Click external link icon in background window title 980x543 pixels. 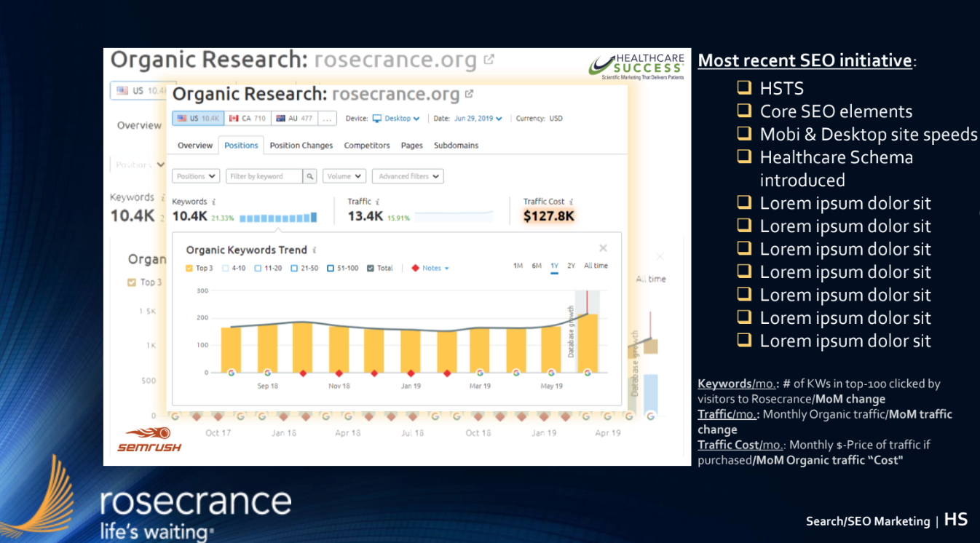(489, 59)
